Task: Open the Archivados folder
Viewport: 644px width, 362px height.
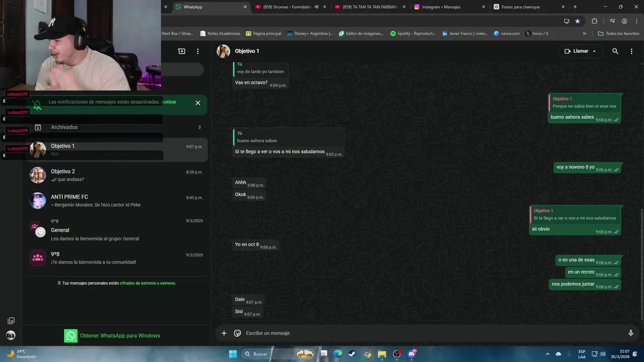Action: pos(117,127)
